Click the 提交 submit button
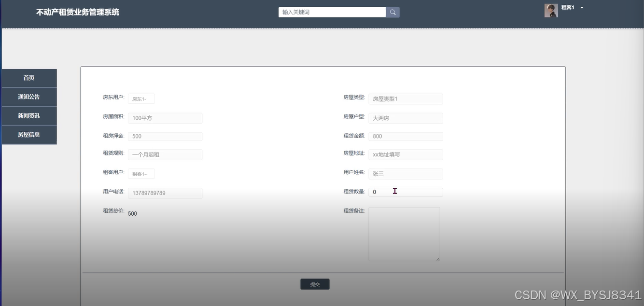Viewport: 644px width, 306px height. 315,284
